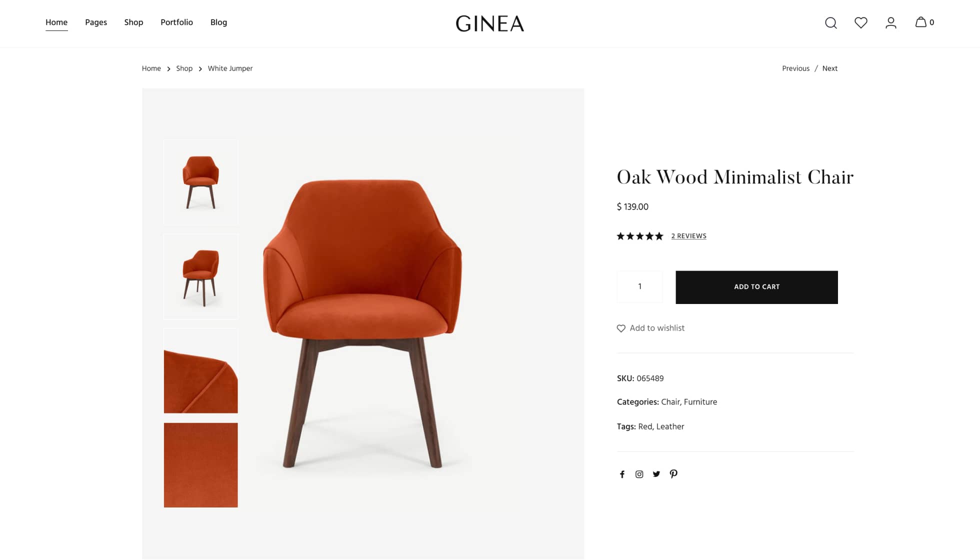Select the angled chair view thumbnail

click(x=200, y=276)
